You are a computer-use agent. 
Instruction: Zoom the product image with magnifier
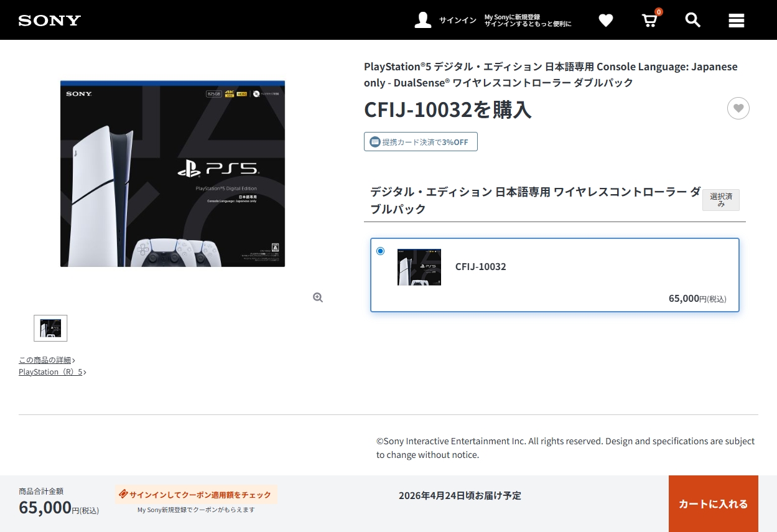(x=318, y=297)
